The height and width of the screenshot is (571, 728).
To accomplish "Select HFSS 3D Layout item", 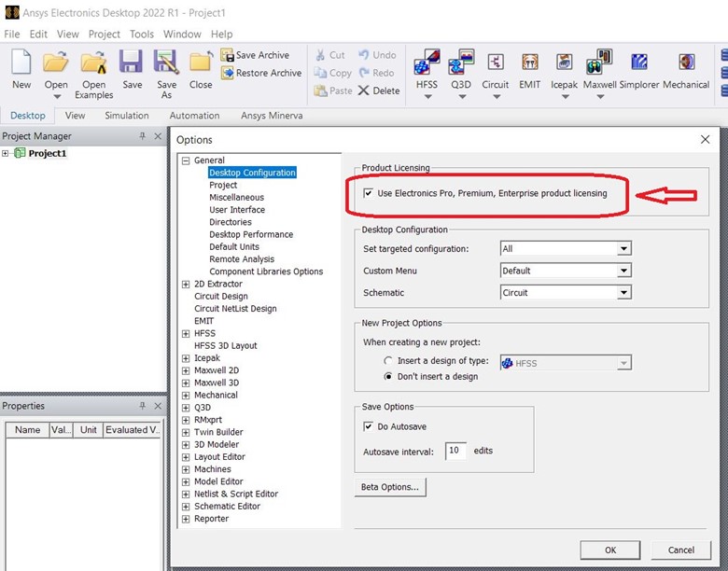I will click(x=225, y=346).
